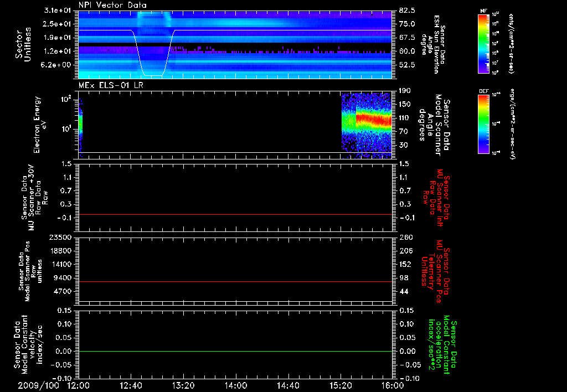
Task: Click the gray line in MU Scanner +30V panel
Action: click(x=235, y=214)
